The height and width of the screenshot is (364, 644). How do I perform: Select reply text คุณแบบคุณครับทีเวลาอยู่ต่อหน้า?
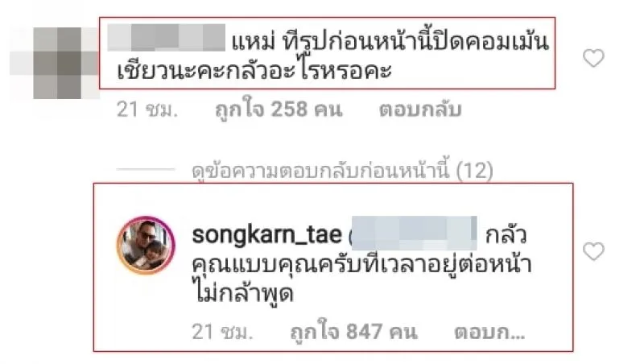click(361, 265)
